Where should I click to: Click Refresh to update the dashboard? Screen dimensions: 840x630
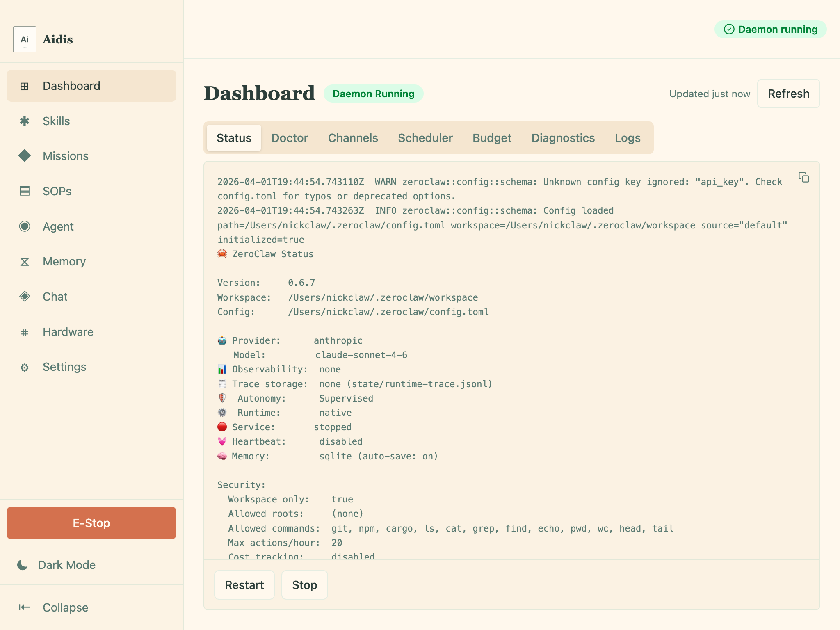point(788,94)
